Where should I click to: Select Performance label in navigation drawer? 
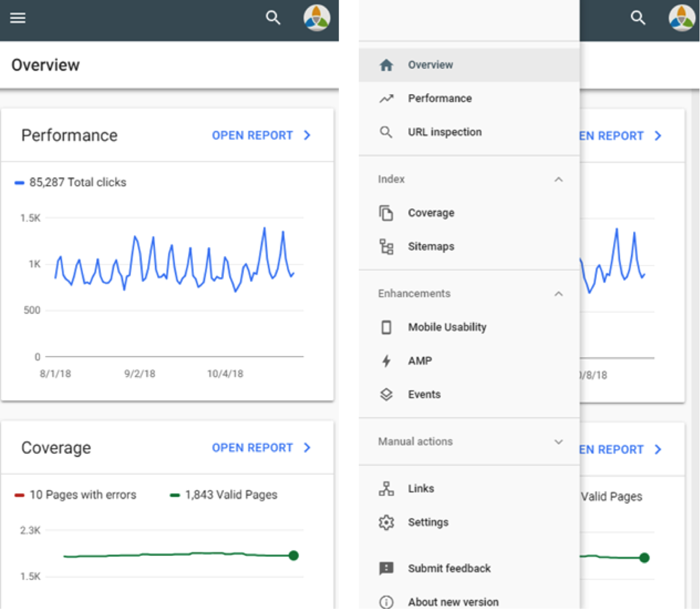pos(440,99)
